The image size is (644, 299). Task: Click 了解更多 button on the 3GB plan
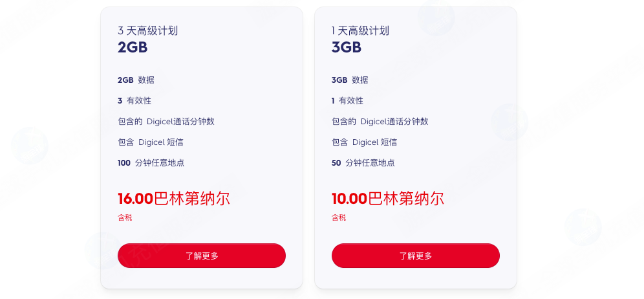(x=415, y=256)
